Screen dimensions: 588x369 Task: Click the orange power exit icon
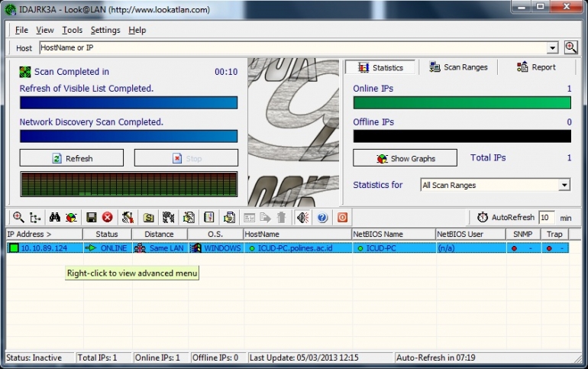click(x=342, y=217)
